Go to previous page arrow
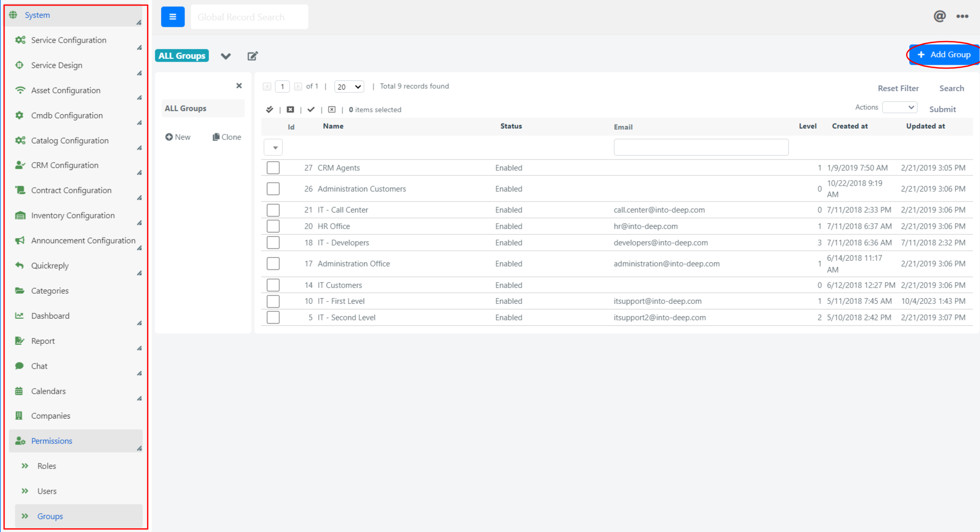Viewport: 980px width, 532px height. click(x=267, y=87)
